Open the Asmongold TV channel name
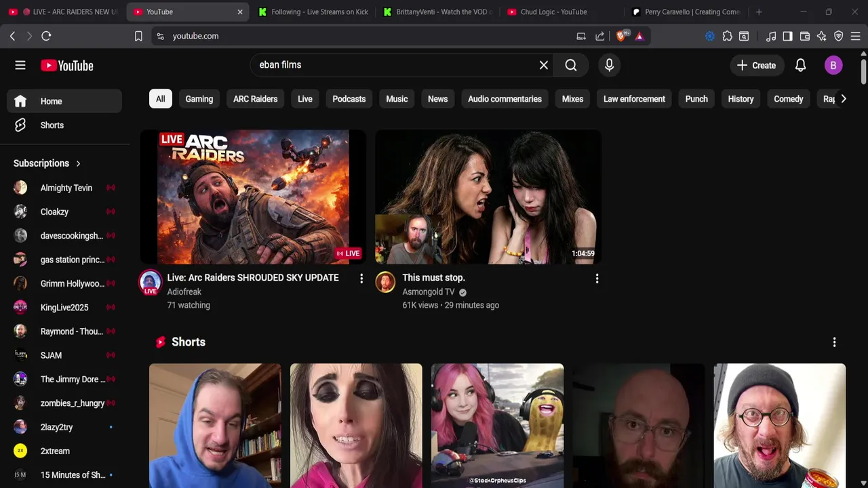Viewport: 868px width, 488px height. tap(429, 292)
